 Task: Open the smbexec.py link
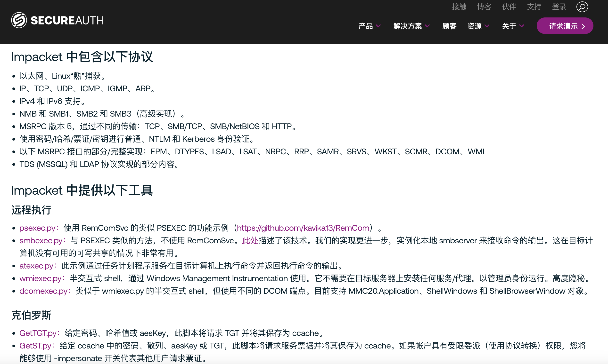(41, 240)
